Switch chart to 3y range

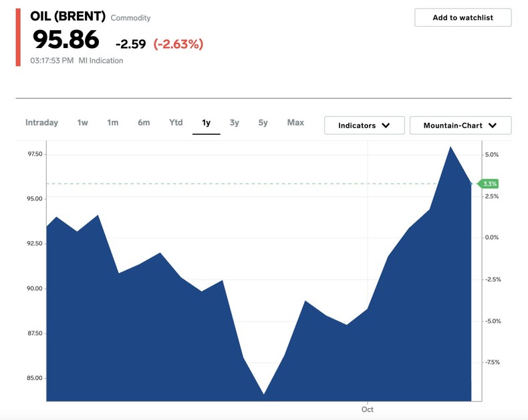point(234,123)
